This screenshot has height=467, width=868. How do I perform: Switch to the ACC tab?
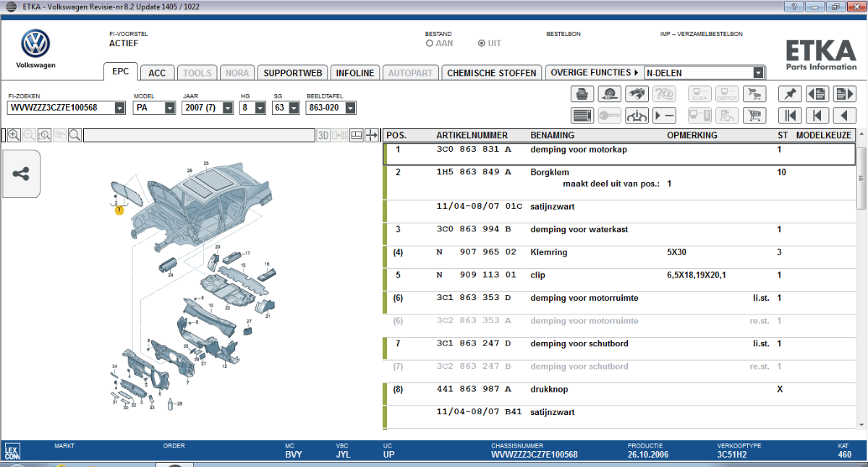point(157,73)
